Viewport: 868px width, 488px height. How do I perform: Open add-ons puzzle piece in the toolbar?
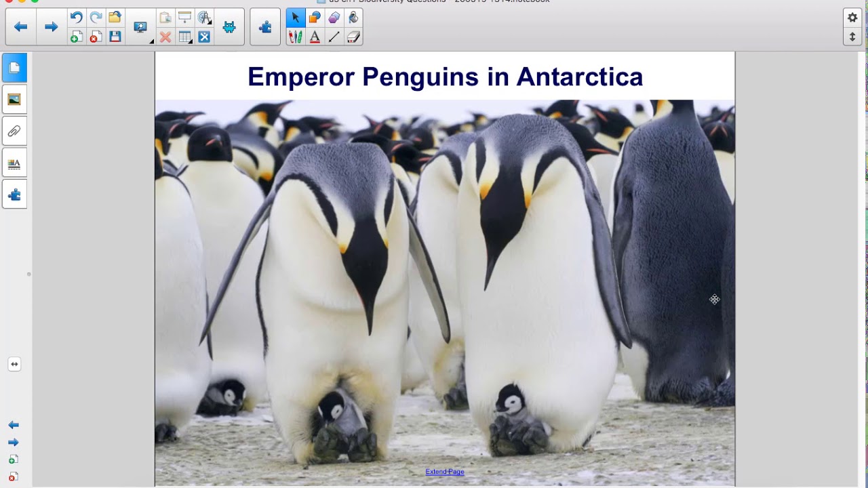click(265, 27)
